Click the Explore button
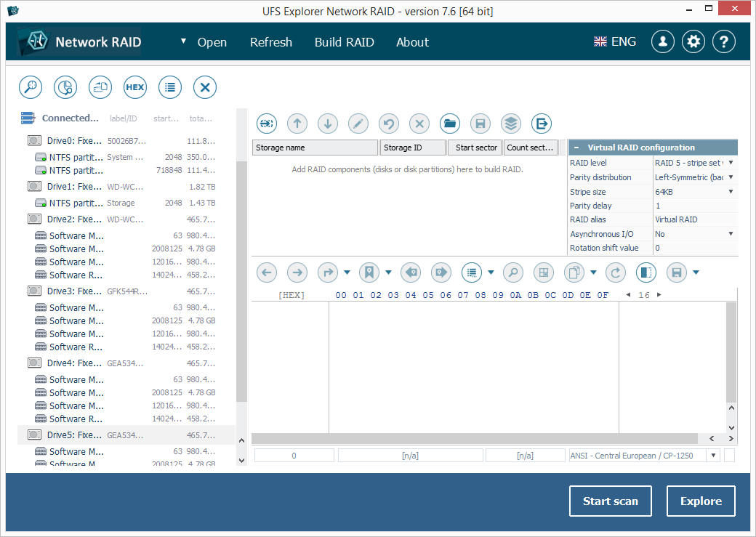756x537 pixels. pyautogui.click(x=701, y=501)
